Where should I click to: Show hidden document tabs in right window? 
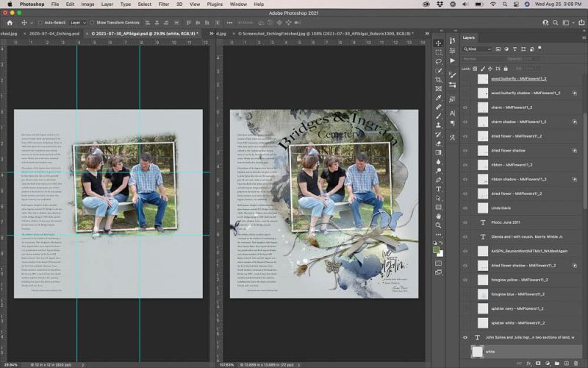[x=427, y=33]
